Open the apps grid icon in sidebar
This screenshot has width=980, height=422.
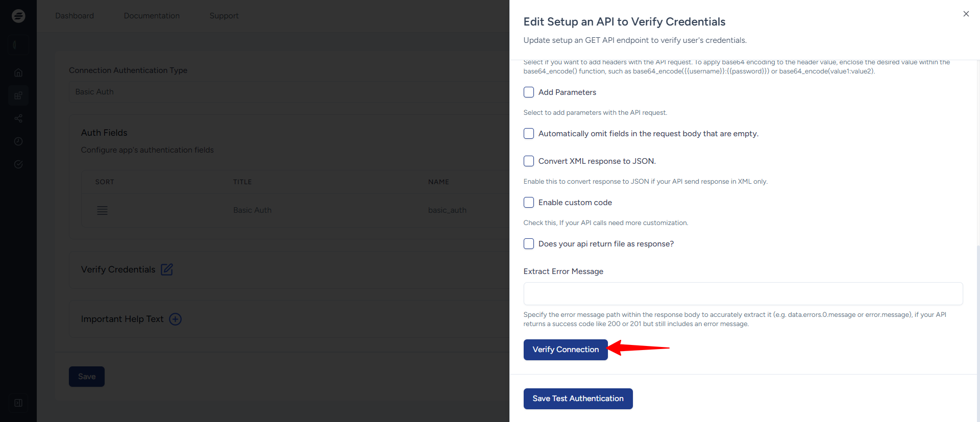[18, 95]
